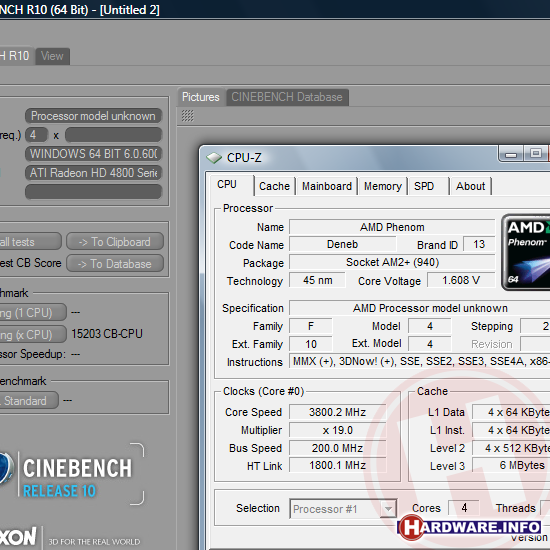The width and height of the screenshot is (550, 550).
Task: Minimize the CPU-Z window
Action: click(511, 154)
